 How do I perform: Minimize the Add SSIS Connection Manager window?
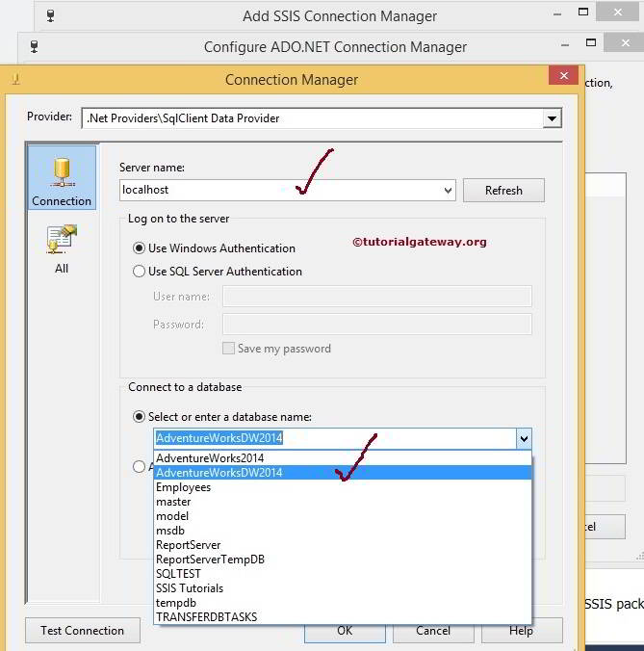[557, 14]
